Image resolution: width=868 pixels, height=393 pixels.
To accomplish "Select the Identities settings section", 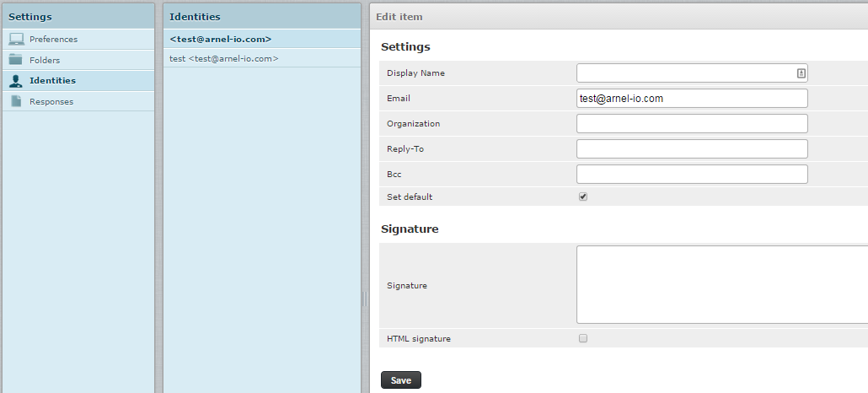I will click(52, 81).
